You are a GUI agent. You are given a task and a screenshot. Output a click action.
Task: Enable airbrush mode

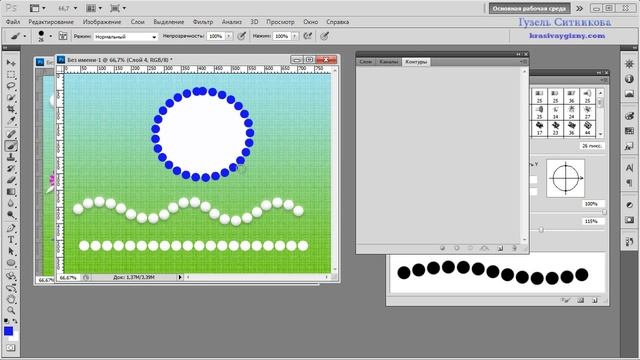click(x=308, y=36)
